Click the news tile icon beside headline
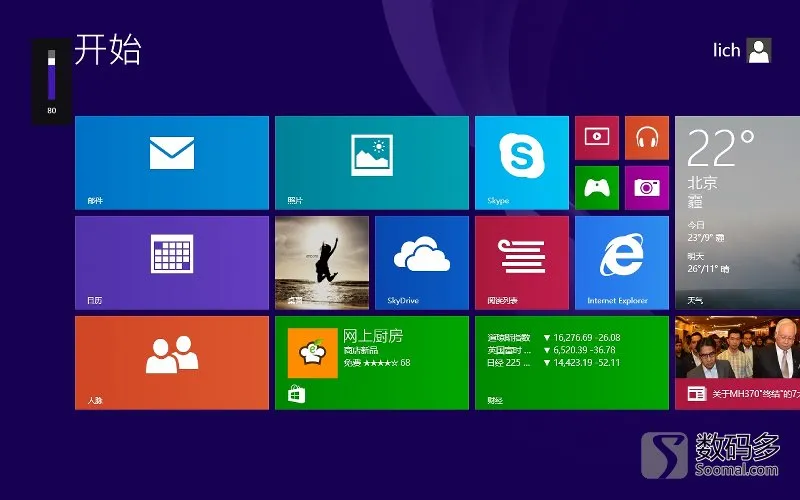 click(x=696, y=393)
